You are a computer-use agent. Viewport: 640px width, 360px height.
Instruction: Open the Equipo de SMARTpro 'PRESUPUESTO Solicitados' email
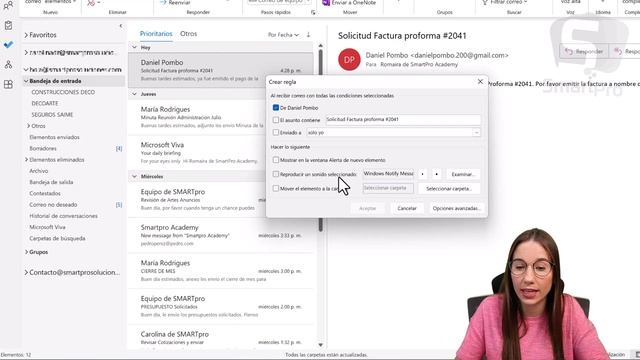pos(221,307)
